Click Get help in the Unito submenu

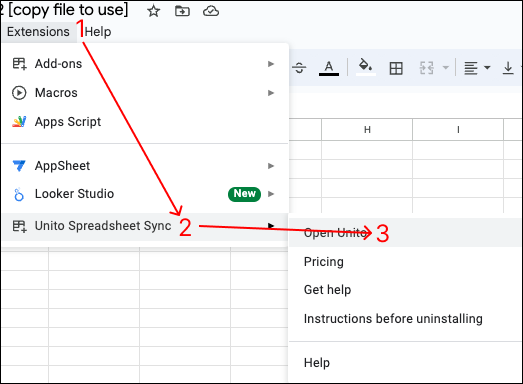point(405,290)
